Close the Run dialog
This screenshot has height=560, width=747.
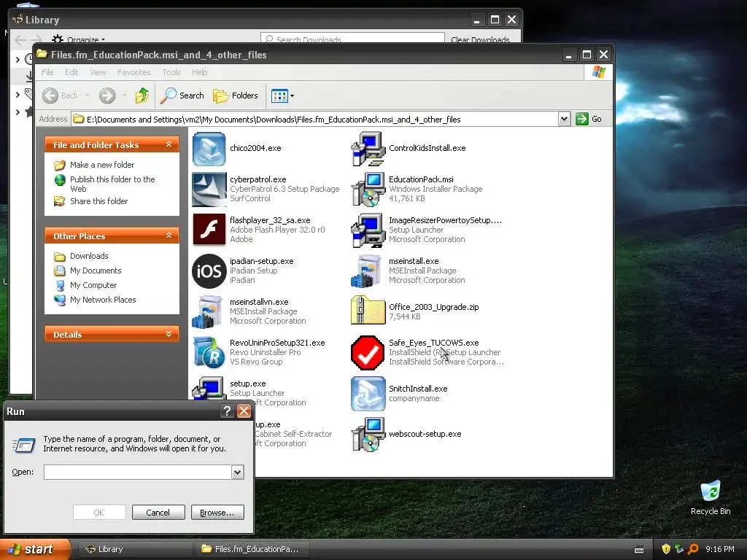click(x=244, y=411)
